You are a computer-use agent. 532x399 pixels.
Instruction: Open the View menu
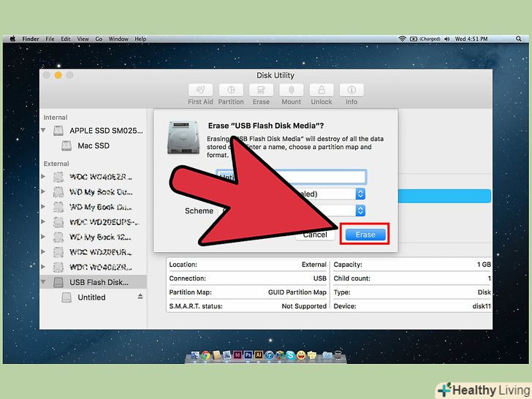tap(83, 39)
